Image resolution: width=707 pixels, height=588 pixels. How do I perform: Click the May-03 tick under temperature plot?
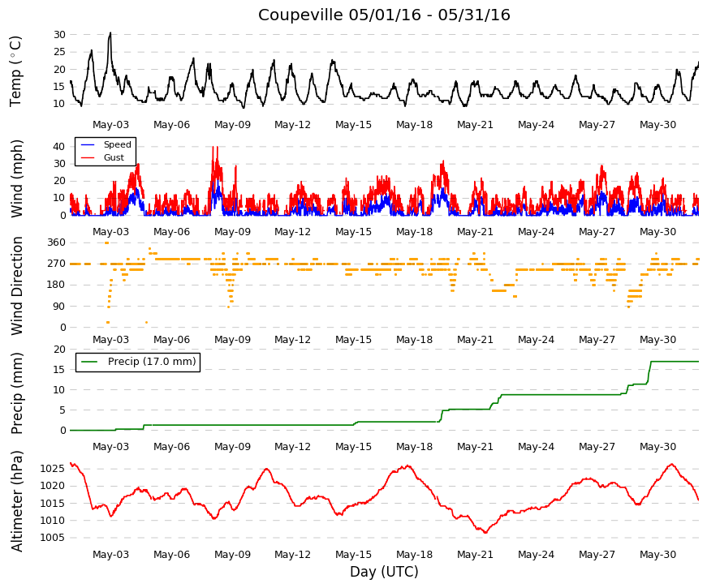tap(110, 125)
